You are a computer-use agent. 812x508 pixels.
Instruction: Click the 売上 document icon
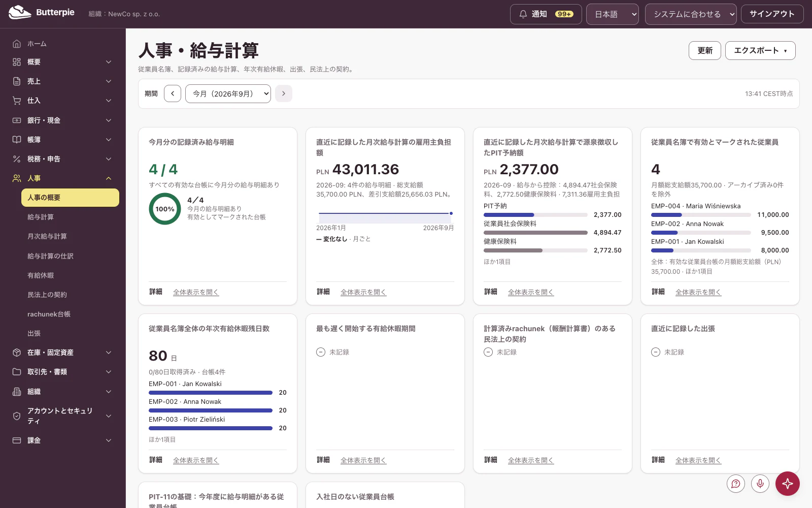coord(17,81)
